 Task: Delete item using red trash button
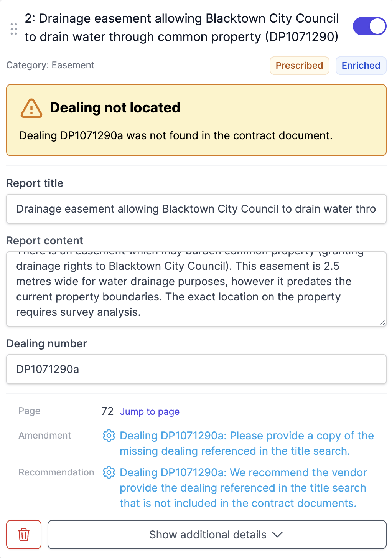click(x=24, y=535)
